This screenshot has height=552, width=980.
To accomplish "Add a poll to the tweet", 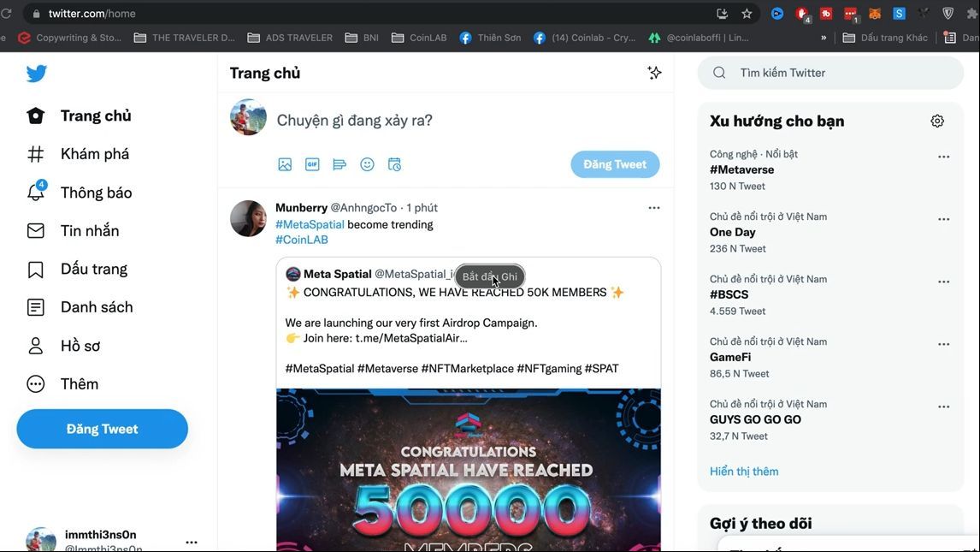I will click(x=339, y=164).
